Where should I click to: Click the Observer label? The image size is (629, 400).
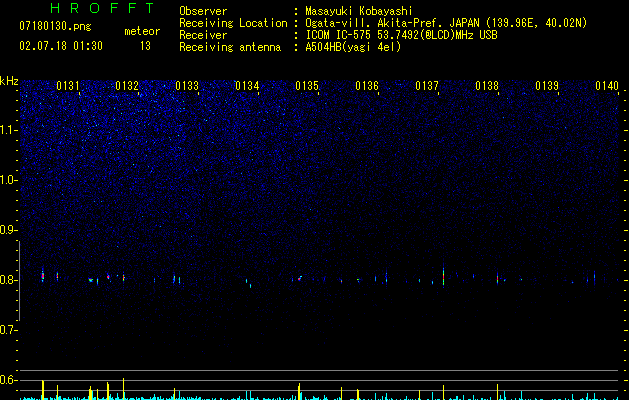pyautogui.click(x=203, y=11)
